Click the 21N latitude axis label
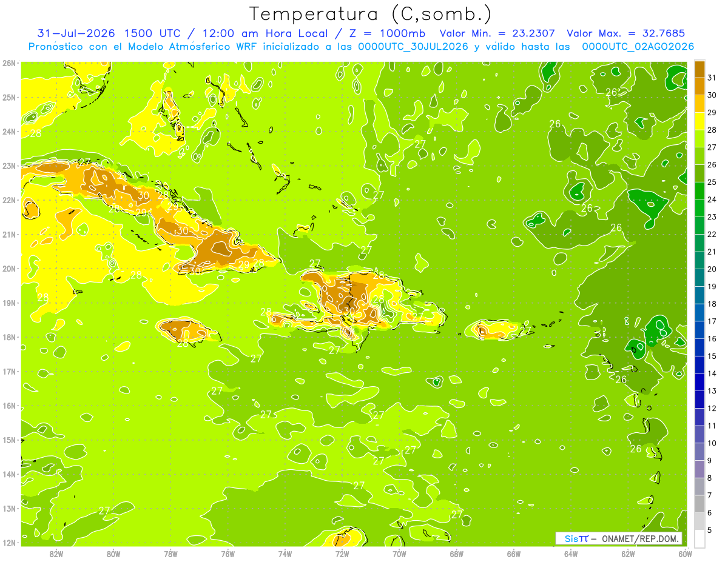This screenshot has width=728, height=562. pos(9,235)
